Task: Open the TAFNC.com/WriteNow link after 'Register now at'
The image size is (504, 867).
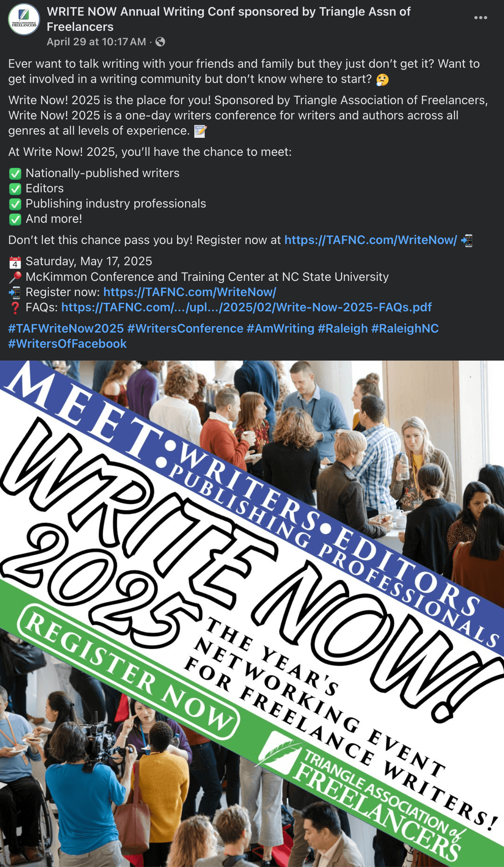Action: tap(371, 240)
